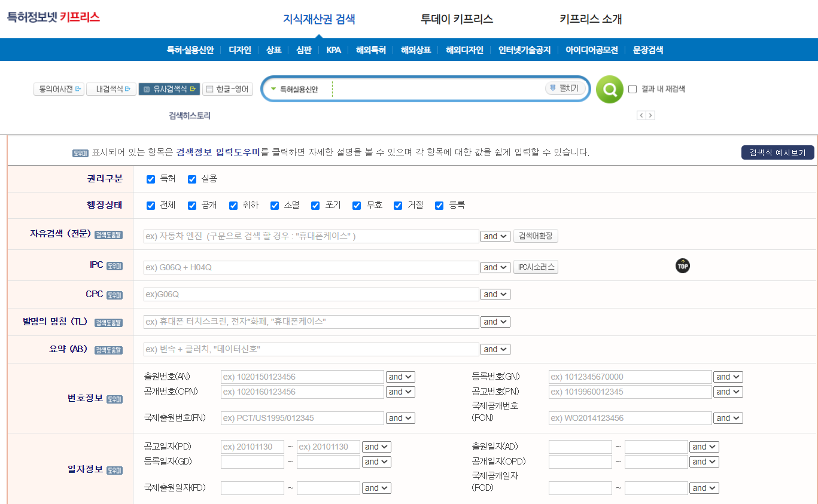Toggle the 취하 status checkbox
818x504 pixels.
(233, 206)
